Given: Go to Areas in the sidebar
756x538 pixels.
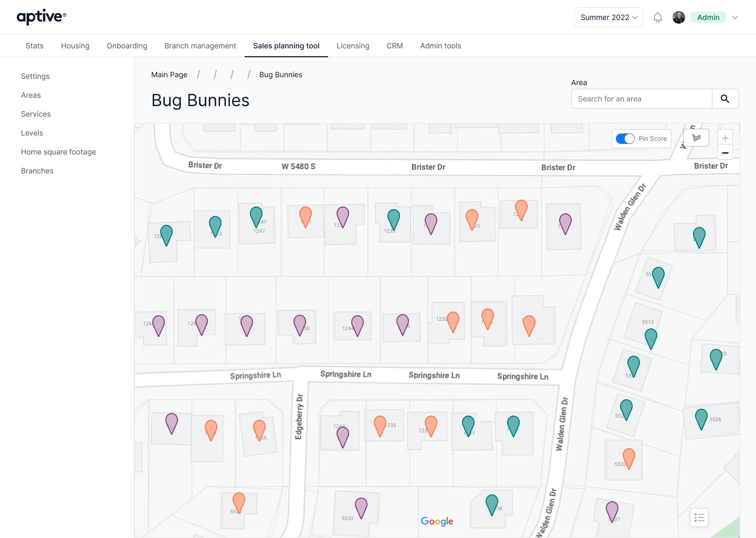Looking at the screenshot, I should pyautogui.click(x=31, y=95).
